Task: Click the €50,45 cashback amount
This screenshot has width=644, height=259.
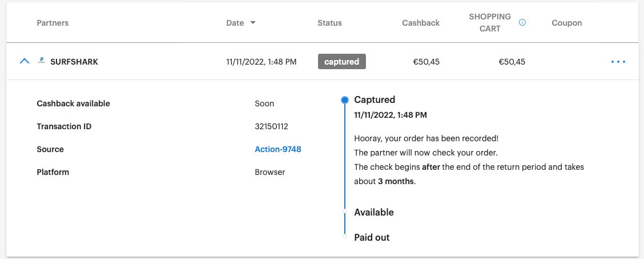Action: pos(426,62)
